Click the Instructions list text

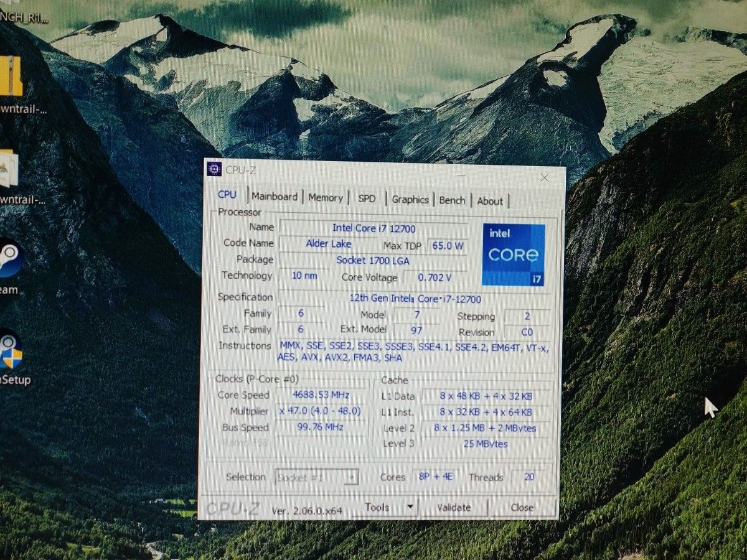413,352
